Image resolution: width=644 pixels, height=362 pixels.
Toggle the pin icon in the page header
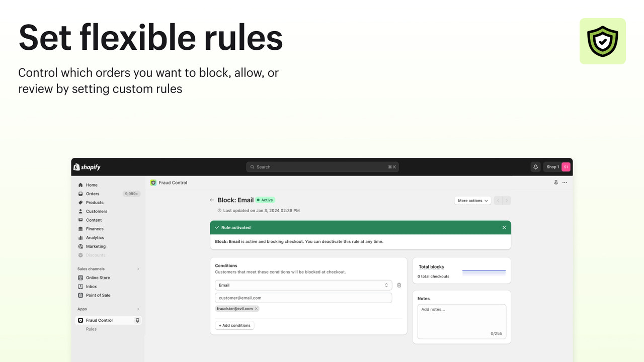tap(555, 183)
